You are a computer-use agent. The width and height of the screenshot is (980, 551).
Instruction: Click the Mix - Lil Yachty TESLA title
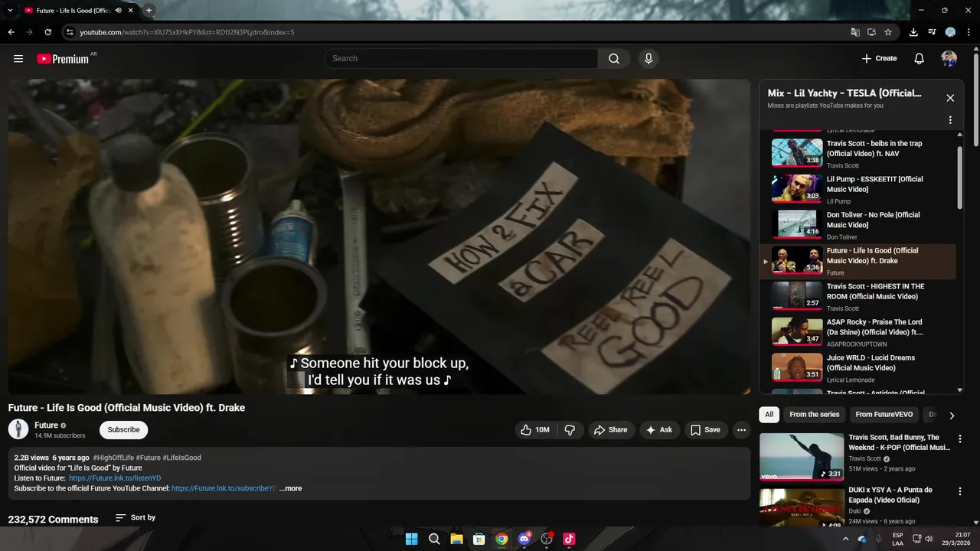(844, 93)
